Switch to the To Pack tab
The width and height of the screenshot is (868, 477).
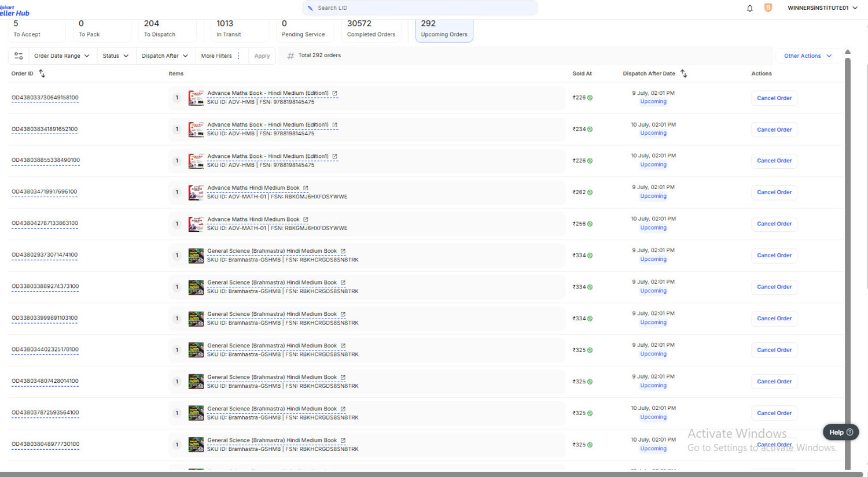pos(102,29)
